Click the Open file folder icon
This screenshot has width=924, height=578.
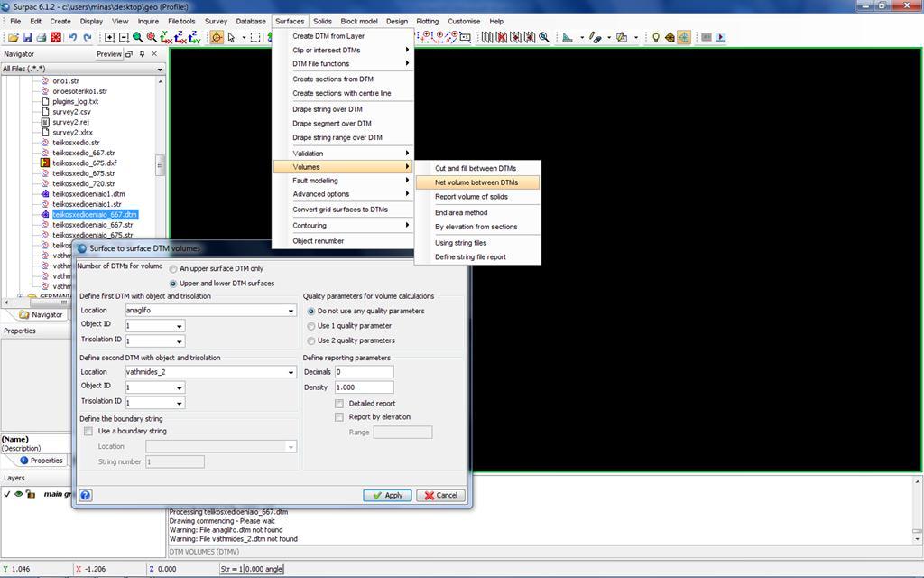13,37
